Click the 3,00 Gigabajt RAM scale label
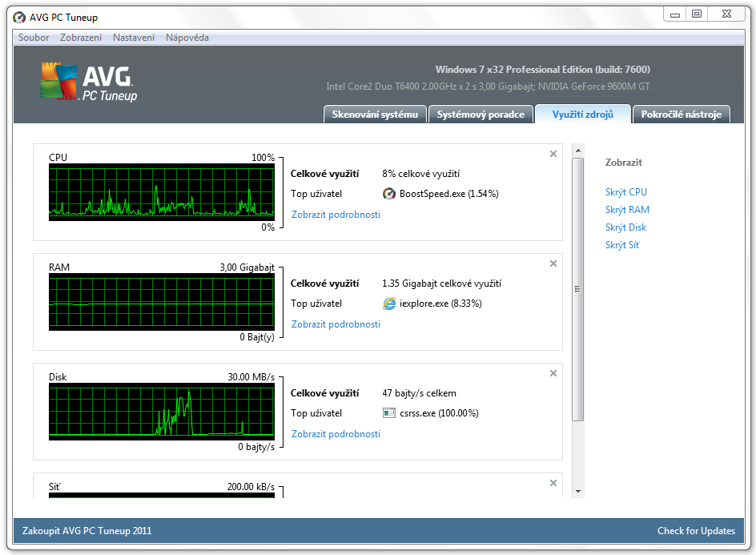 [x=247, y=267]
